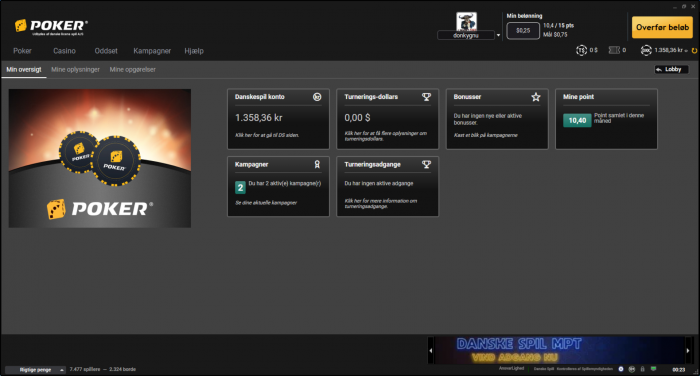Open the Oddset menu

pos(106,51)
